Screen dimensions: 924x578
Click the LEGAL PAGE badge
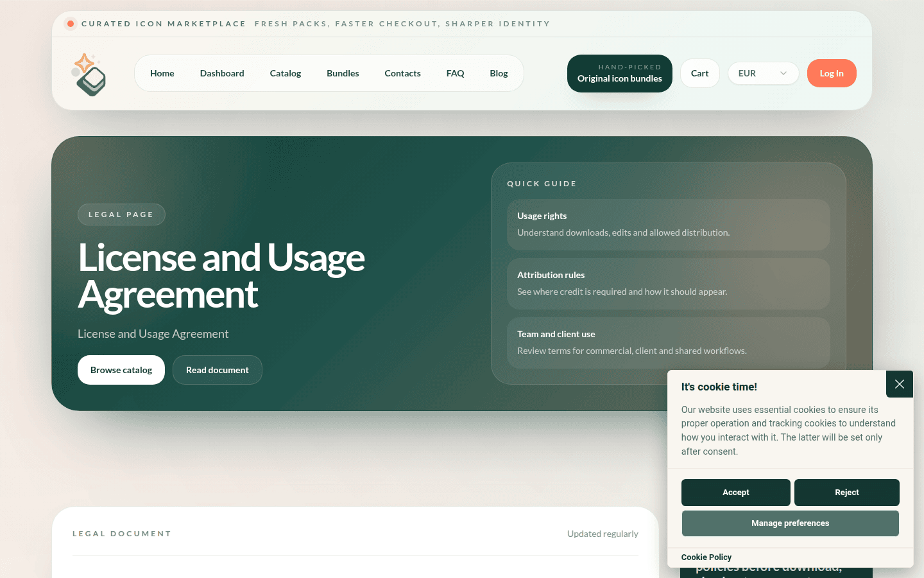point(121,215)
